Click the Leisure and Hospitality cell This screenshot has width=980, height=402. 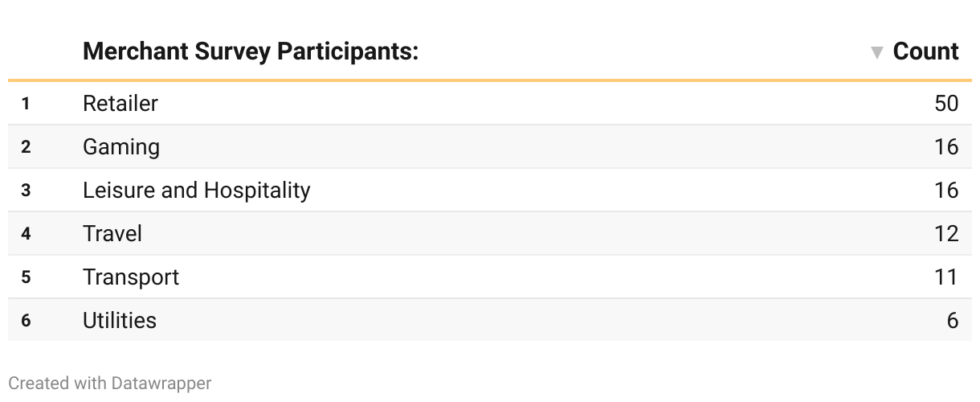pos(196,191)
